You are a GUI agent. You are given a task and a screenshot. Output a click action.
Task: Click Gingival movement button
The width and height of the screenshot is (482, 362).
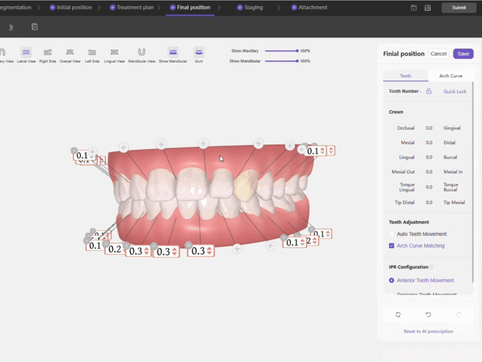point(452,128)
